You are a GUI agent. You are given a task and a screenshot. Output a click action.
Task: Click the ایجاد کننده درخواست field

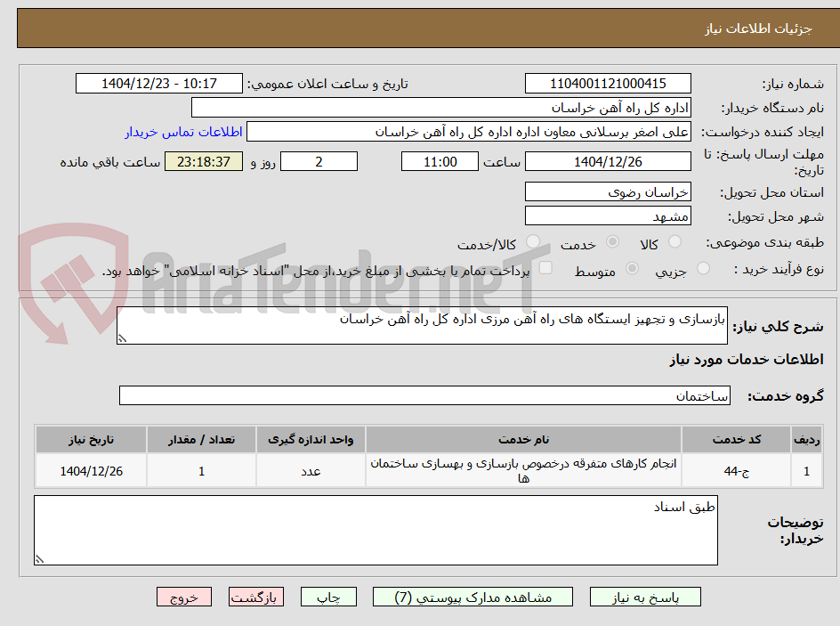469,132
